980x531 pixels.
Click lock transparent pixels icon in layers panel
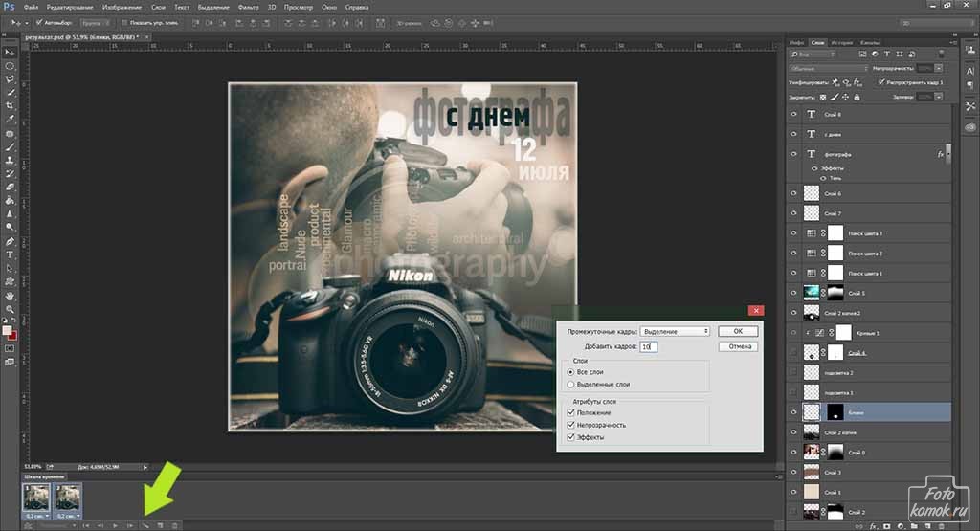(822, 97)
